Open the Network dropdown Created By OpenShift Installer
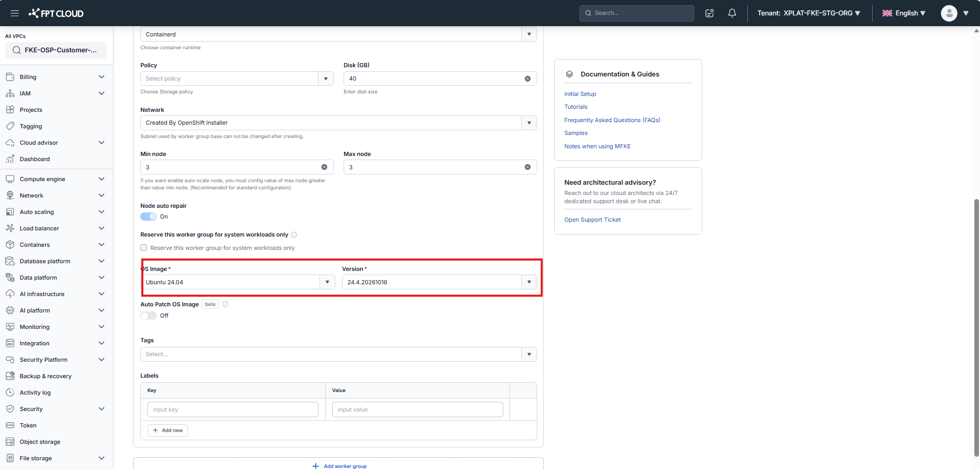980x469 pixels. click(x=338, y=123)
